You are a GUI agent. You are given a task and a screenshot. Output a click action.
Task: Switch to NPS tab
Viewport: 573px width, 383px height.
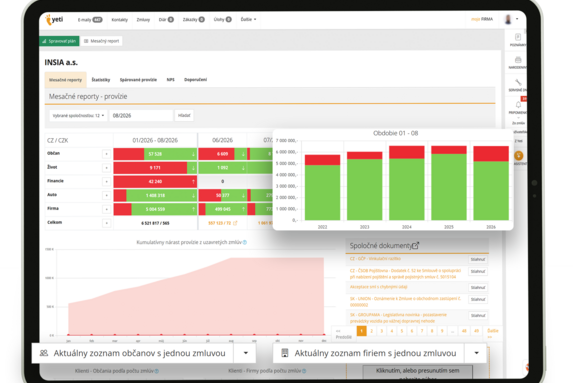171,80
